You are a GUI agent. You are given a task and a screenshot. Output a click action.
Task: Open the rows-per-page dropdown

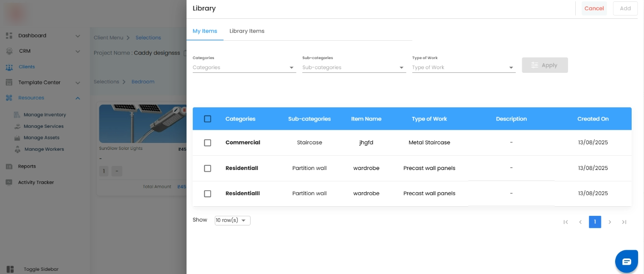(232, 220)
